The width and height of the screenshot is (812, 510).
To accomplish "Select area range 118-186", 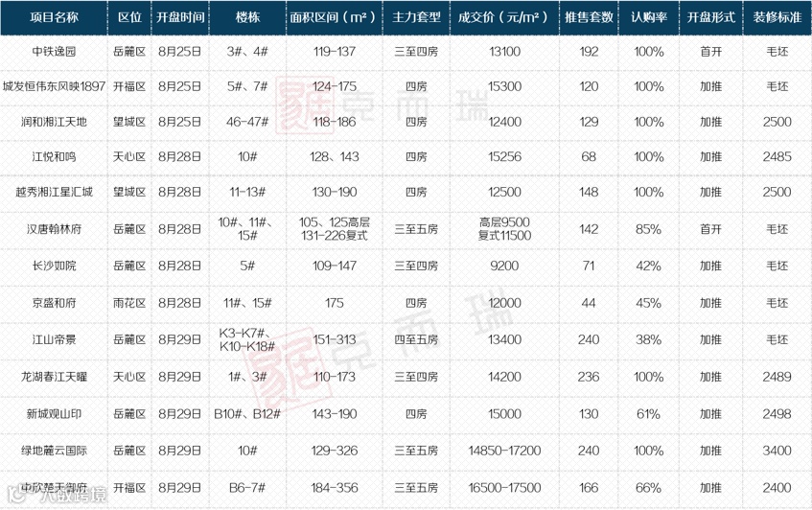I will point(335,122).
